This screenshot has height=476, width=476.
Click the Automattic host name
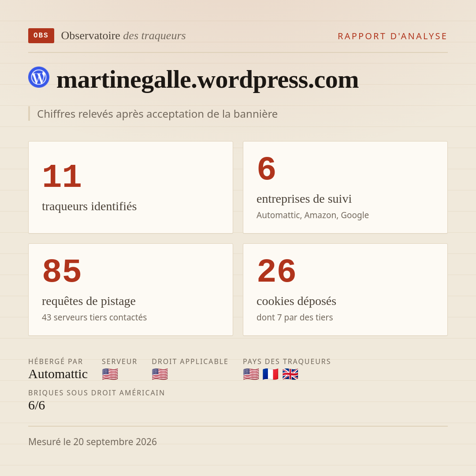[x=58, y=374]
